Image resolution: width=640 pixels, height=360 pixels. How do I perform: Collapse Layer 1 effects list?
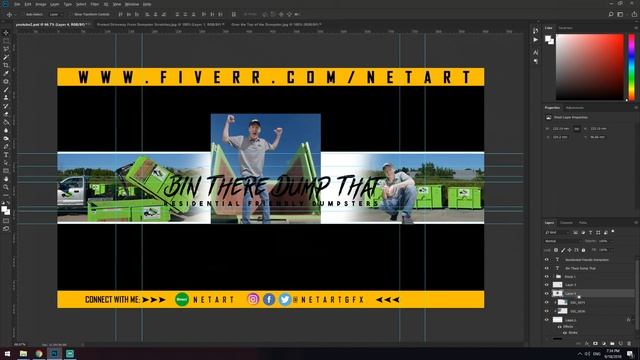[x=633, y=320]
